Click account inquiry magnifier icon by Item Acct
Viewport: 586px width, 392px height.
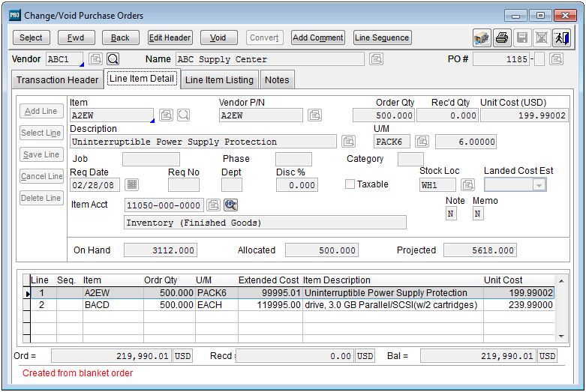230,205
